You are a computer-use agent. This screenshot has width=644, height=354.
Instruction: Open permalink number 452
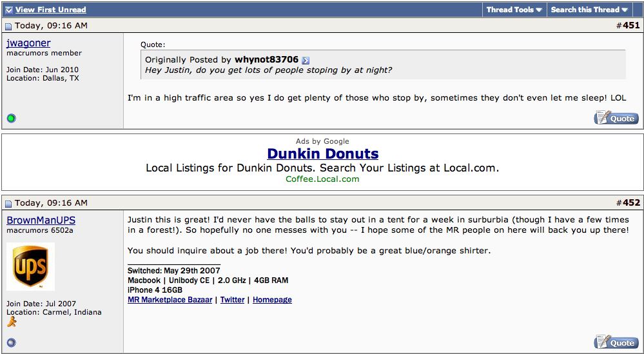(631, 203)
